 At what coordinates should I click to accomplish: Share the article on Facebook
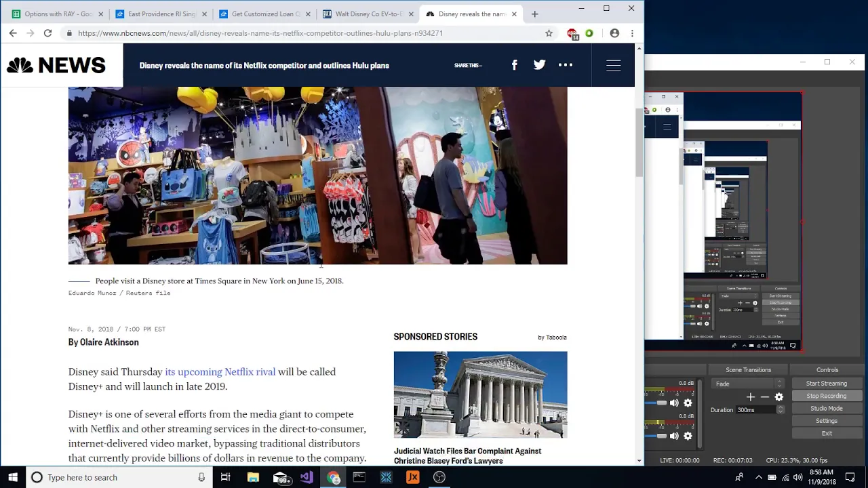coord(514,65)
